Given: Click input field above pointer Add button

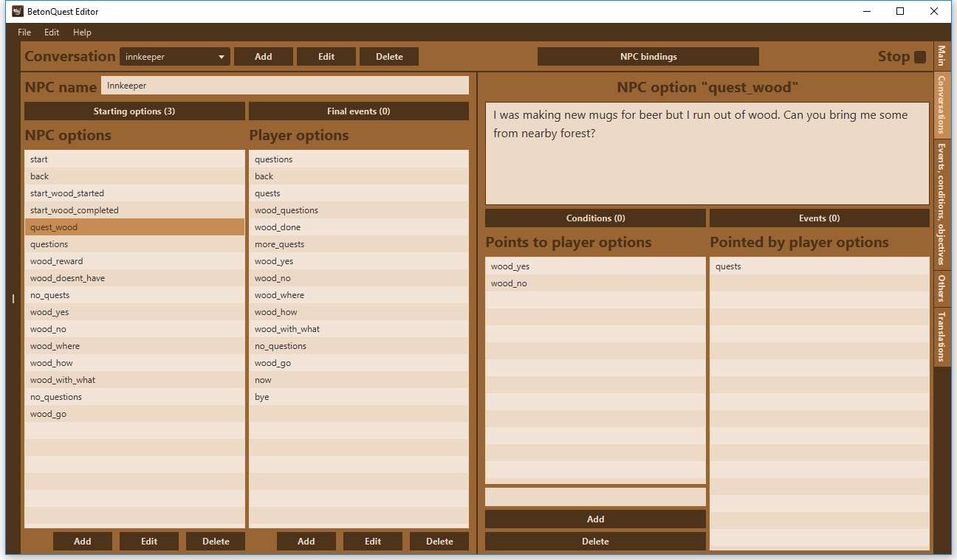Looking at the screenshot, I should click(595, 497).
